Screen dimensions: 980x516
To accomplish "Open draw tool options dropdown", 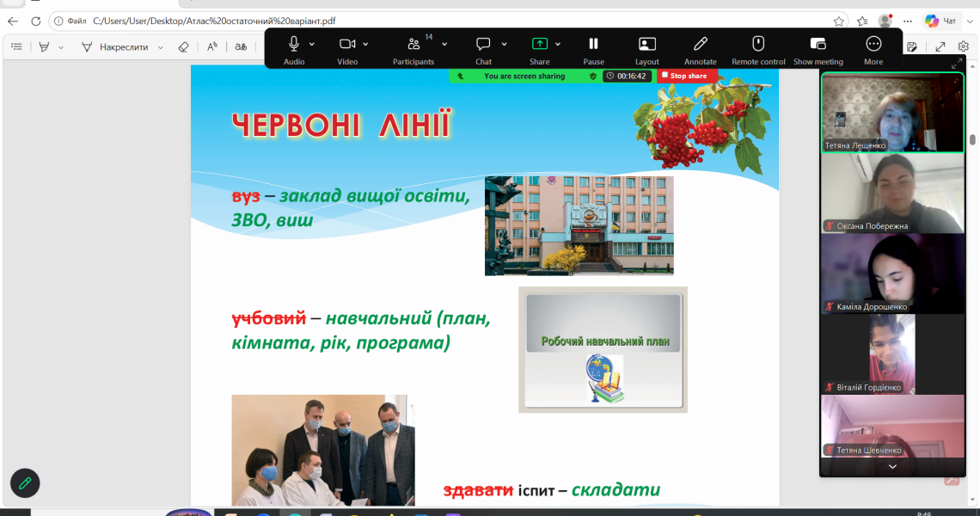I will (161, 47).
